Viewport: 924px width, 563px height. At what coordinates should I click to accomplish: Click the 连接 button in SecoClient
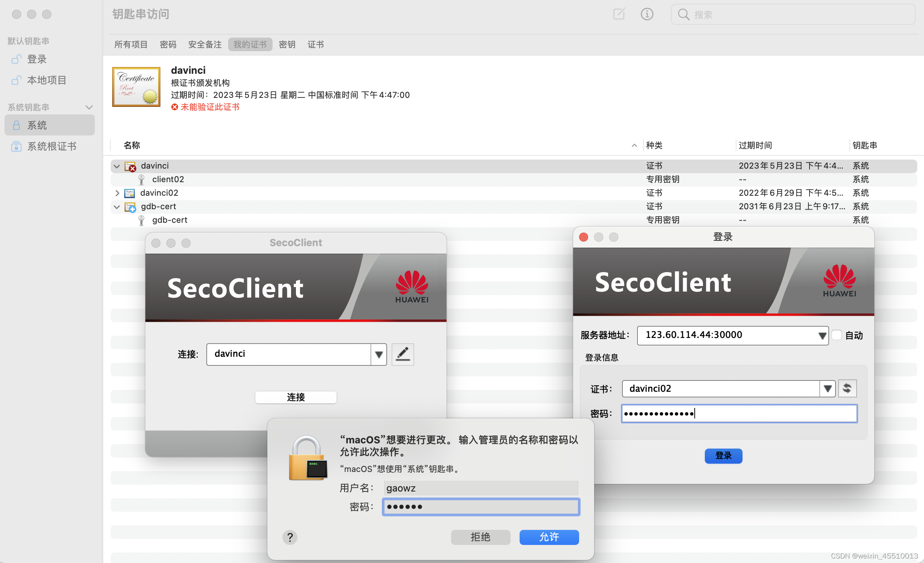(x=296, y=397)
